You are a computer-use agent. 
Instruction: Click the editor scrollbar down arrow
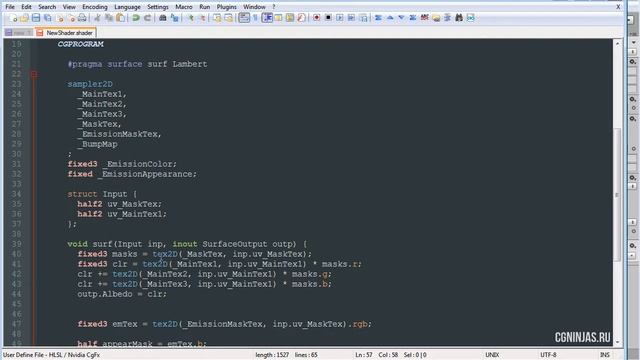[617, 342]
